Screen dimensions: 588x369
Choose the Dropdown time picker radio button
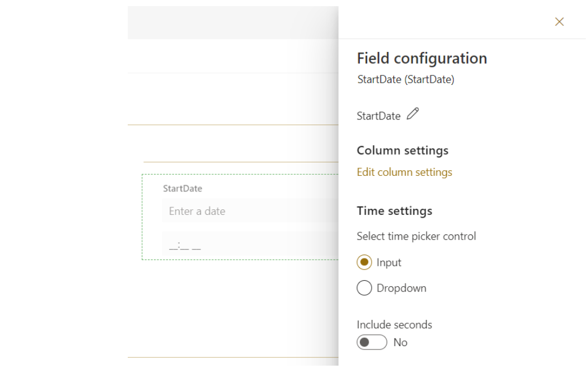pyautogui.click(x=364, y=288)
